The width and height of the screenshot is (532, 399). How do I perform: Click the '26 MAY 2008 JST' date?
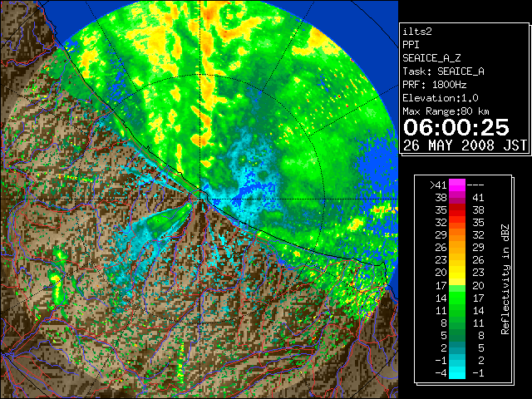click(465, 145)
